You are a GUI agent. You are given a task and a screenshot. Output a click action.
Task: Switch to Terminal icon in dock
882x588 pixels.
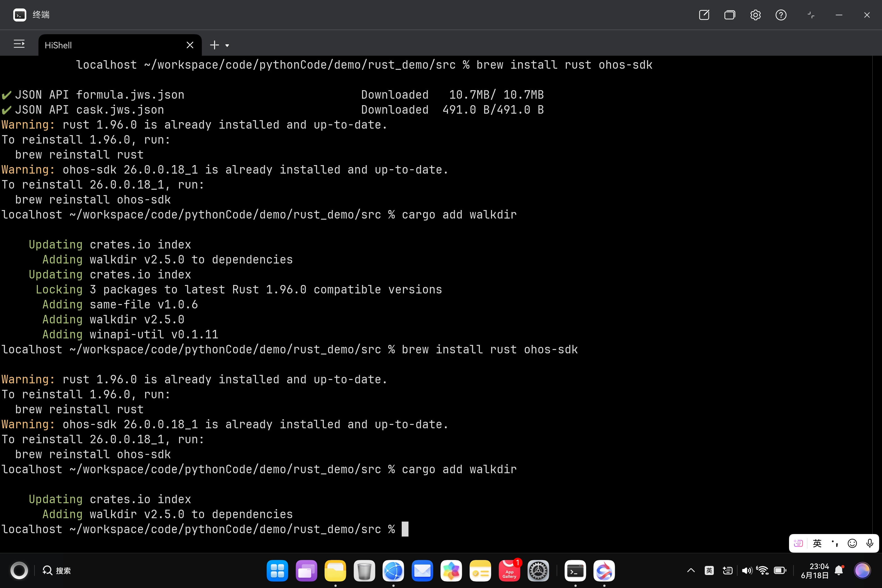(x=575, y=571)
